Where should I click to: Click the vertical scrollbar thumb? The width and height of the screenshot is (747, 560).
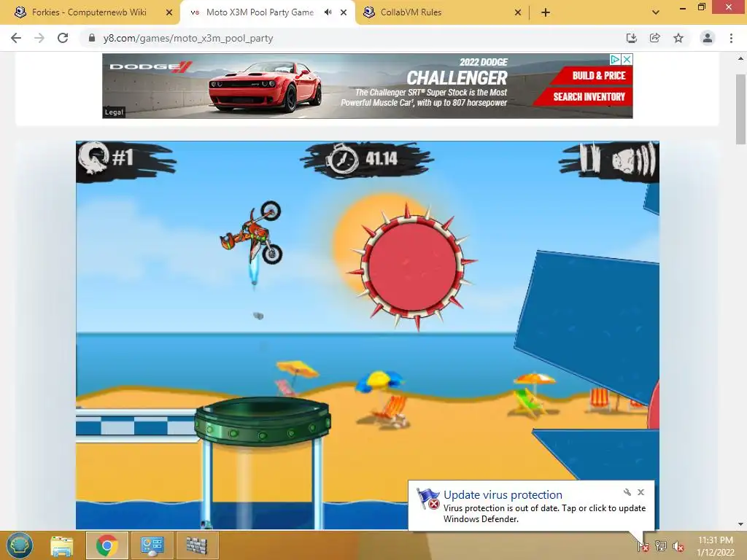coord(740,109)
